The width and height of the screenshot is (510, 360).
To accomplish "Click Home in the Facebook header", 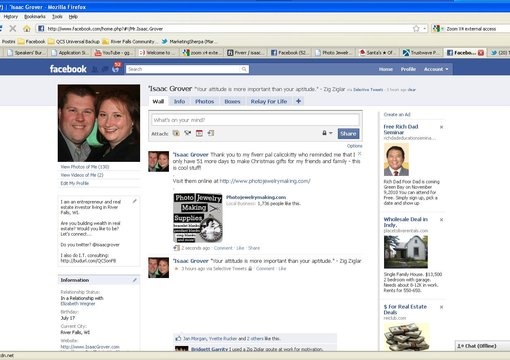I will click(386, 69).
